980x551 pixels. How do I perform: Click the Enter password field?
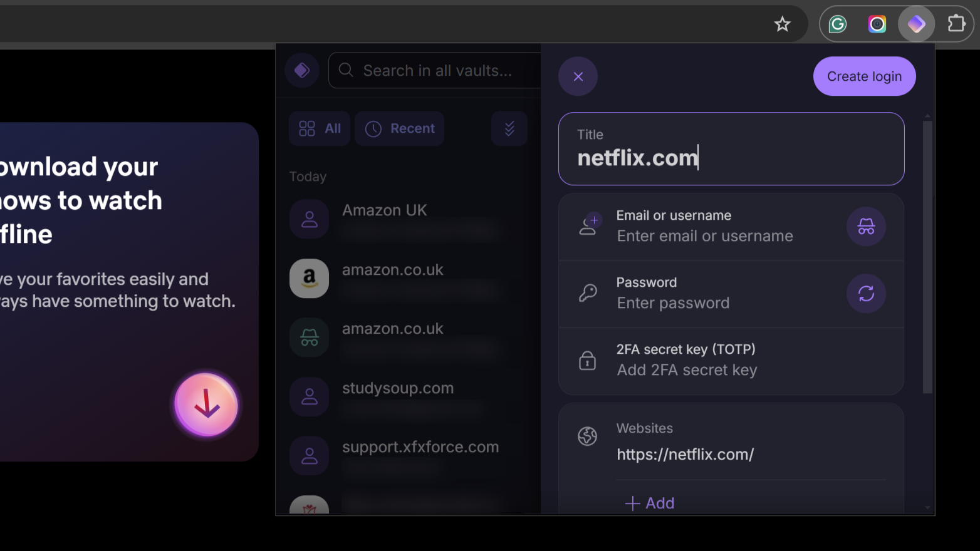(674, 303)
